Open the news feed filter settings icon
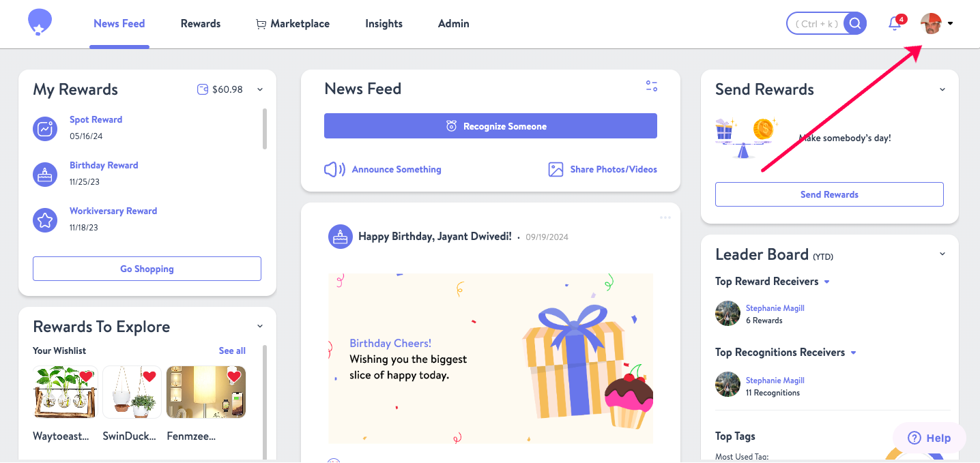980x463 pixels. [x=652, y=86]
